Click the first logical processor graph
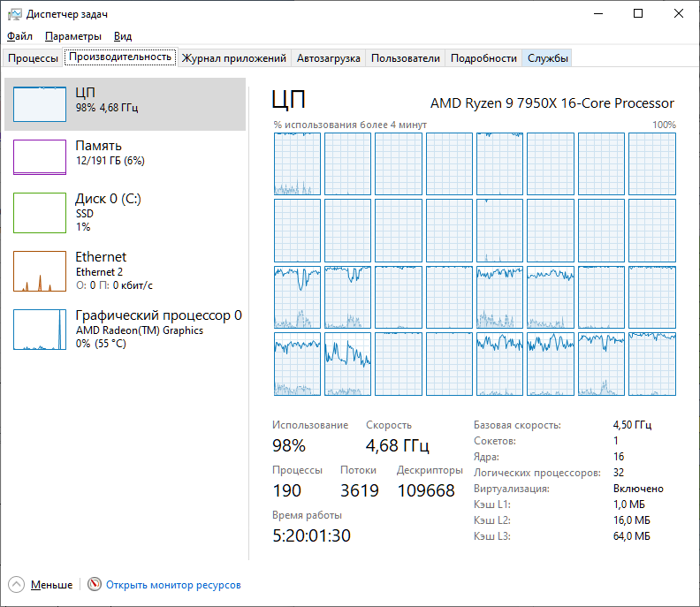The width and height of the screenshot is (700, 607). pos(297,163)
